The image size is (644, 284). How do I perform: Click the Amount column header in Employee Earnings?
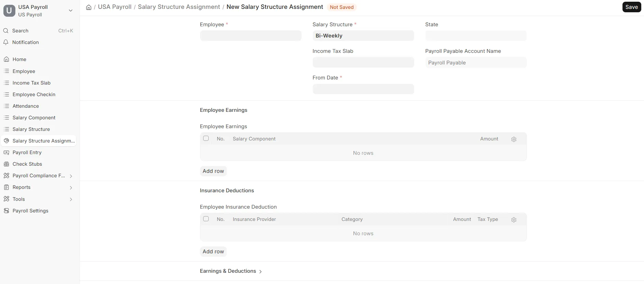coord(489,139)
